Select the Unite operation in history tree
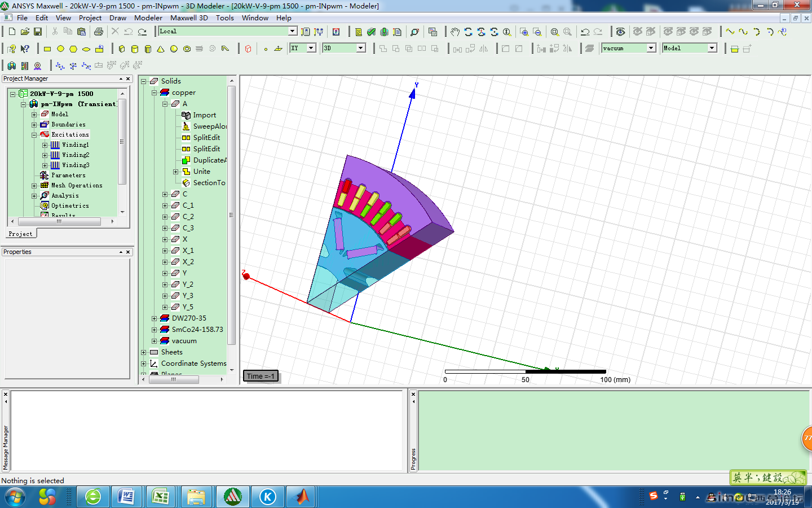The image size is (812, 508). [202, 172]
